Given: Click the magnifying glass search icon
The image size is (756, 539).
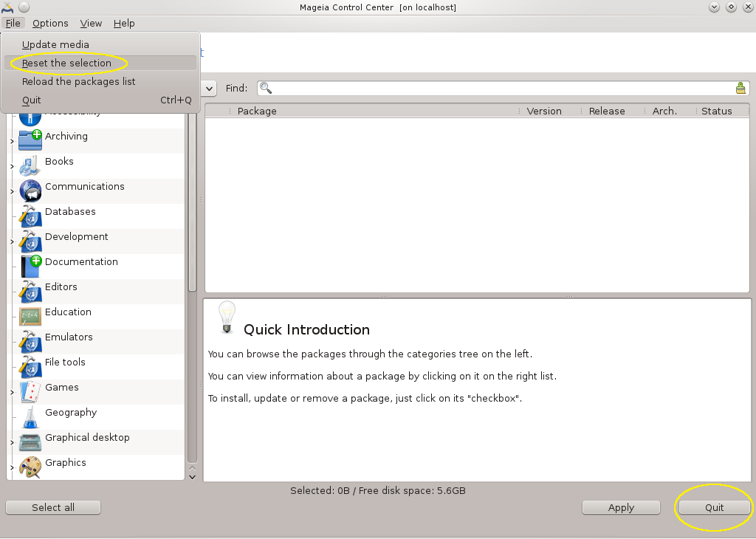Looking at the screenshot, I should [266, 88].
